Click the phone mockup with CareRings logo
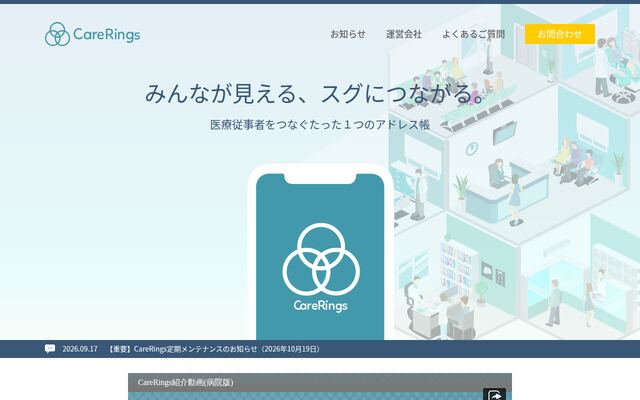Image resolution: width=640 pixels, height=400 pixels. 320,252
